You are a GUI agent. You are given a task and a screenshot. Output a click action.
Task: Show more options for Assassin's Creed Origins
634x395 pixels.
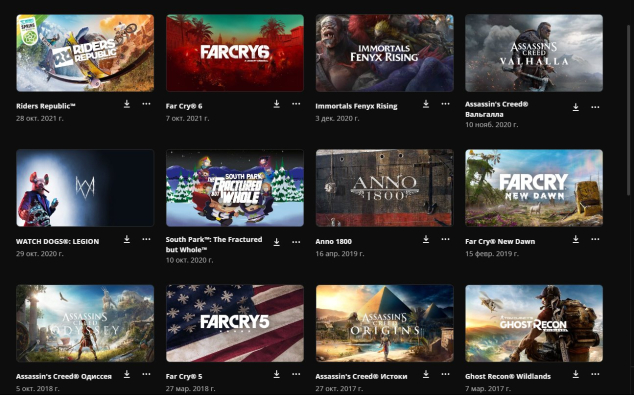(446, 374)
